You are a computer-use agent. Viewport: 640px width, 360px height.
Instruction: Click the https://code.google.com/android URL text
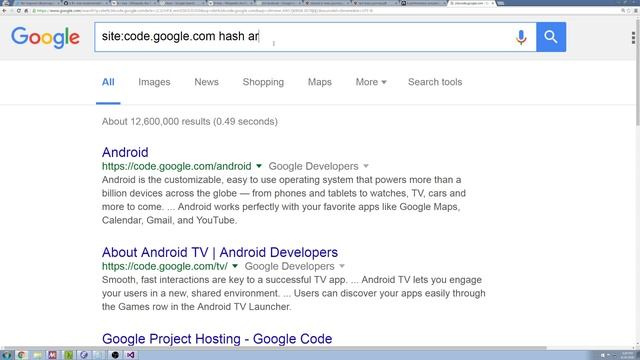coord(177,166)
